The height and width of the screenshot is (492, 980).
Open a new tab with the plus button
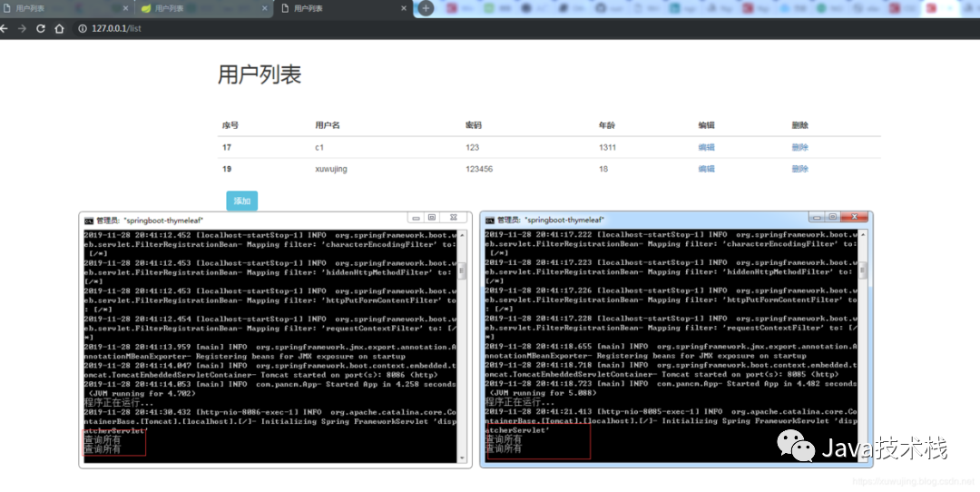(x=426, y=8)
